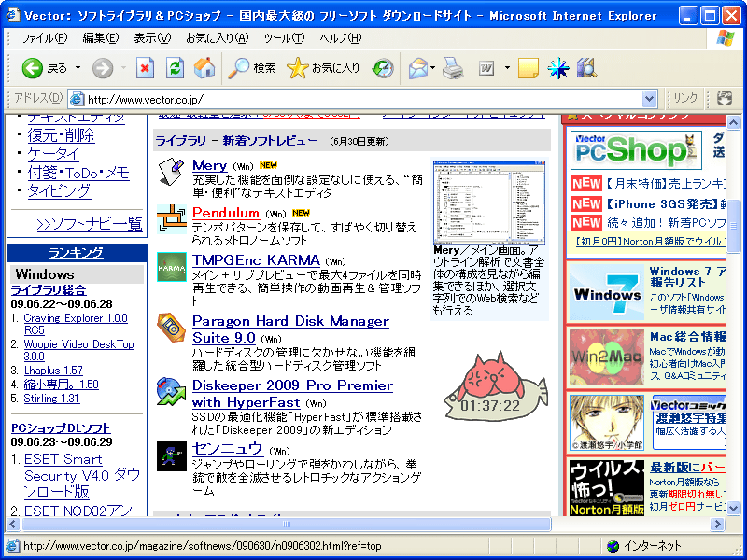This screenshot has height=560, width=747.
Task: Click the yellow note Discuss toolbar icon
Action: pyautogui.click(x=528, y=68)
